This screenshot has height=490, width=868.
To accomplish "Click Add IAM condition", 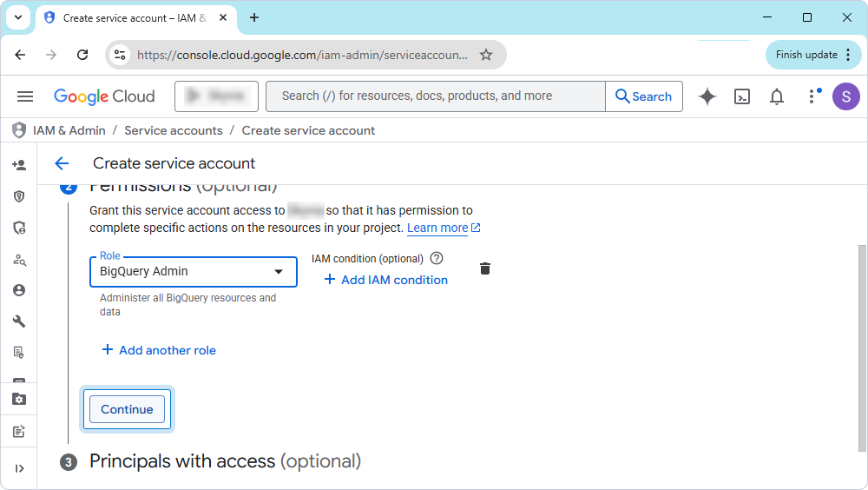I will 386,280.
